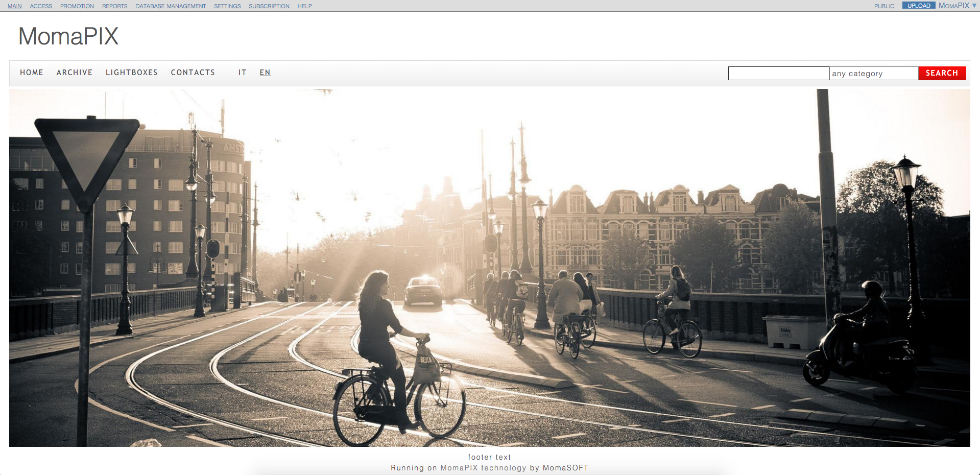Switch language to IT
The image size is (980, 475).
click(x=243, y=73)
